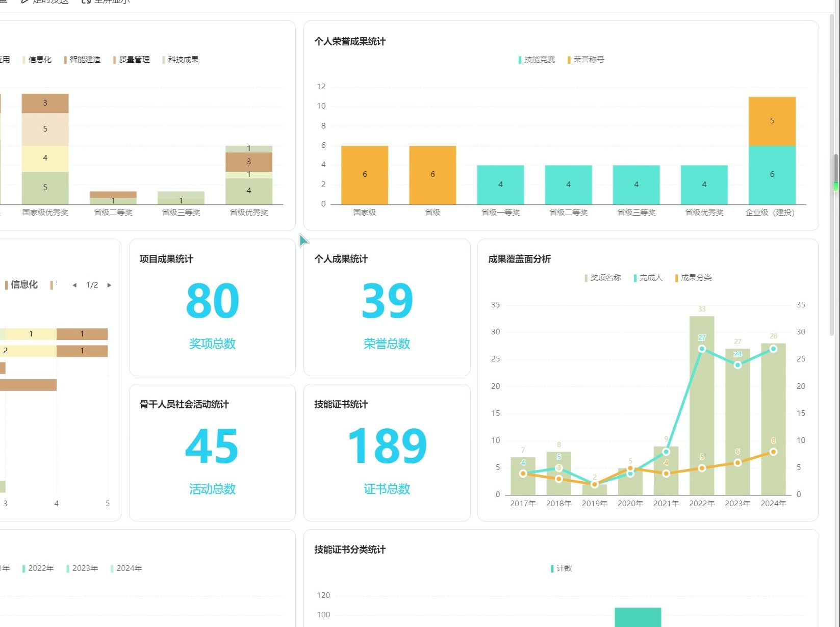The height and width of the screenshot is (627, 840).
Task: Click the teal 6 segment of the 企业级（建投）bar
Action: coord(772,175)
